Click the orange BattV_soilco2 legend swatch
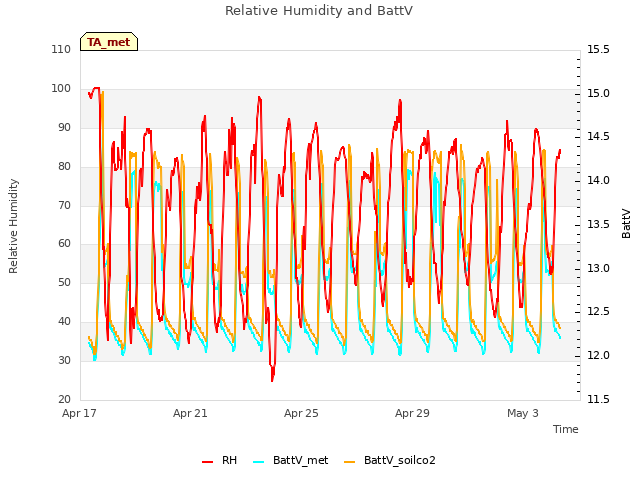Screen dimensions: 640x480 349,462
